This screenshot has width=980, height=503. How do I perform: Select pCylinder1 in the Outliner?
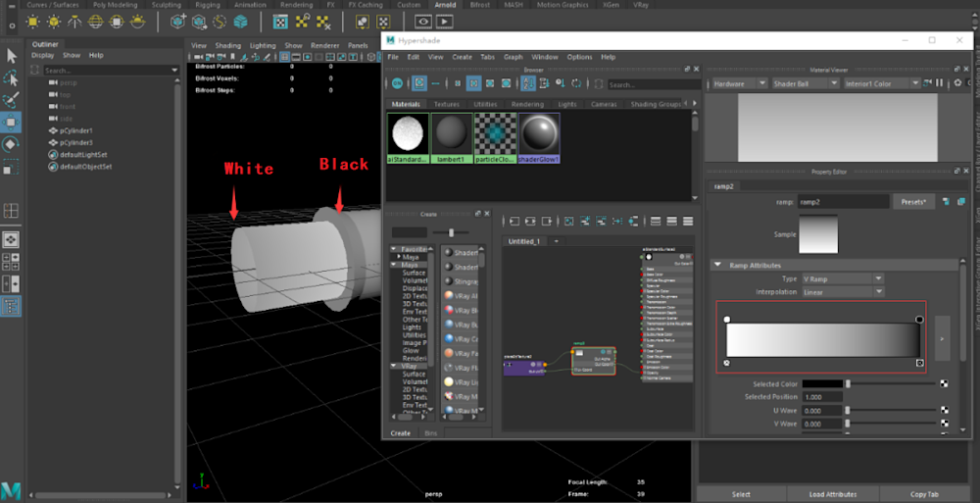click(x=75, y=130)
